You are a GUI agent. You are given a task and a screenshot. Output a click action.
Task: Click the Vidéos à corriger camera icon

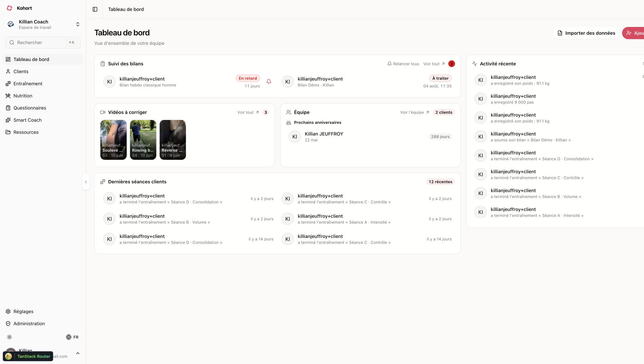point(103,112)
